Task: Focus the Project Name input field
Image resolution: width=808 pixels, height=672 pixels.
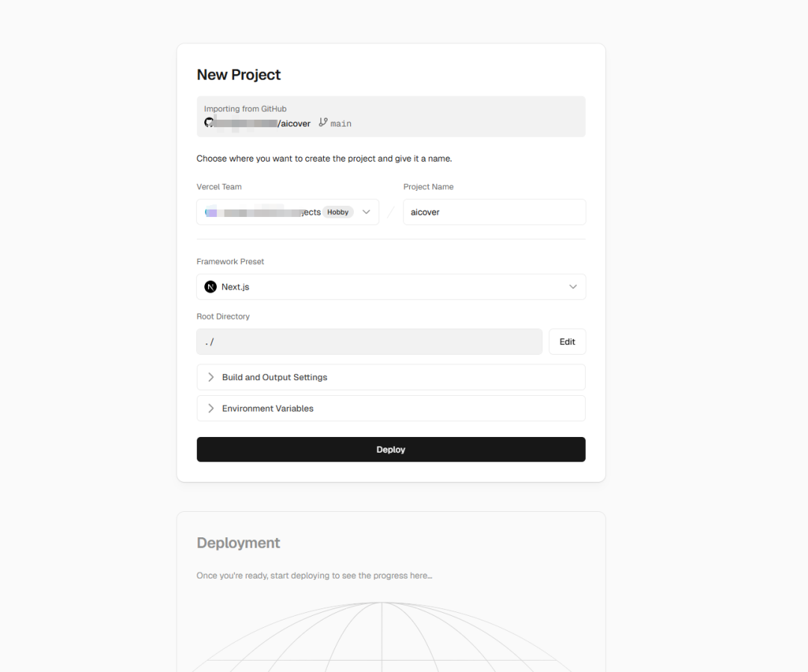Action: 494,213
